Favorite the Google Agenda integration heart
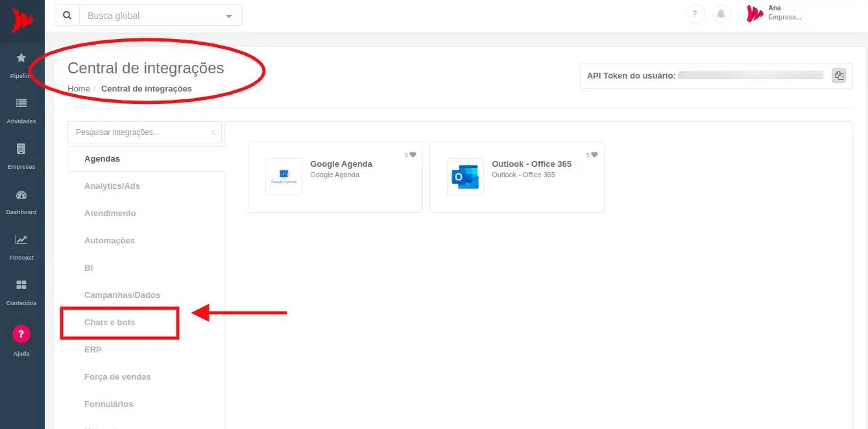 click(x=413, y=155)
